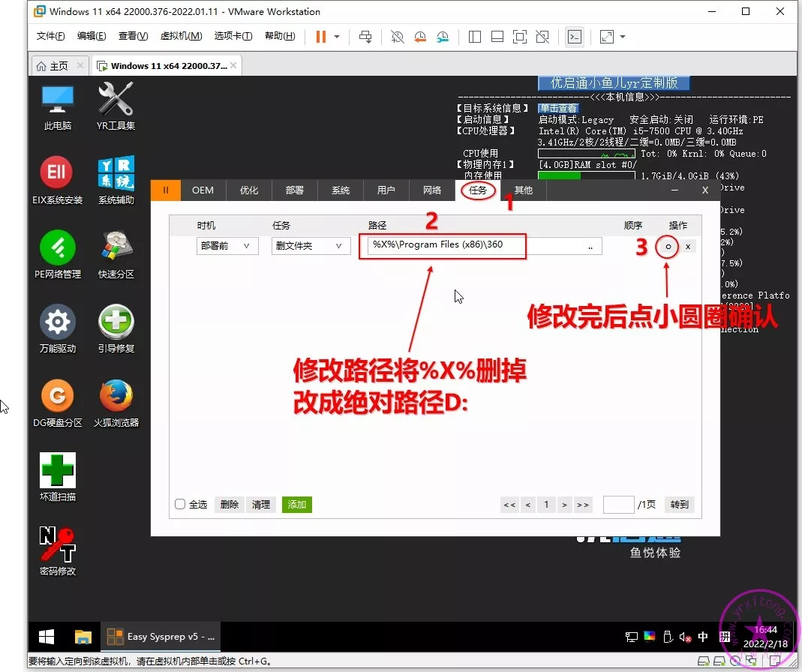Open 万能驱动 gear icon
802x672 pixels.
click(57, 322)
